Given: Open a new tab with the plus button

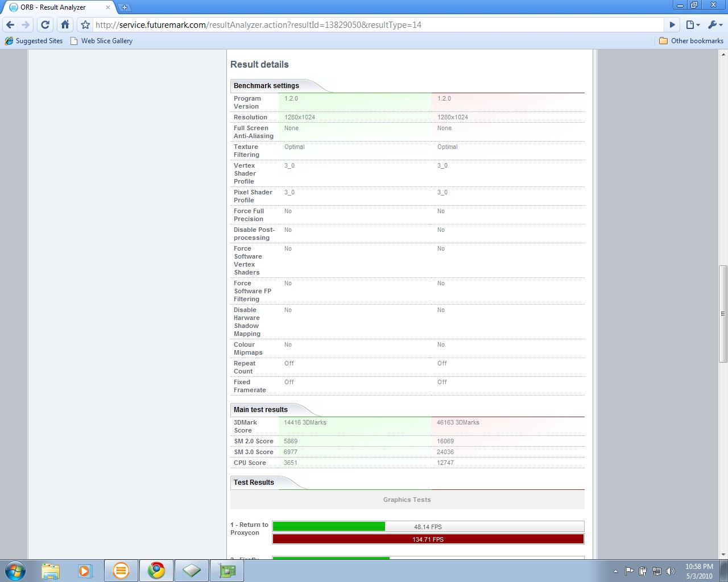Looking at the screenshot, I should click(125, 7).
